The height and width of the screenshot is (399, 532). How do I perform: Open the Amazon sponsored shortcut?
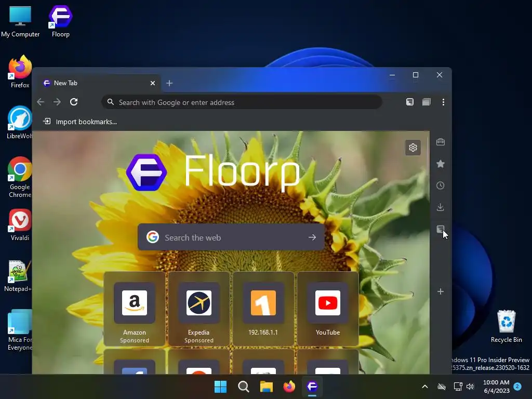pos(135,309)
